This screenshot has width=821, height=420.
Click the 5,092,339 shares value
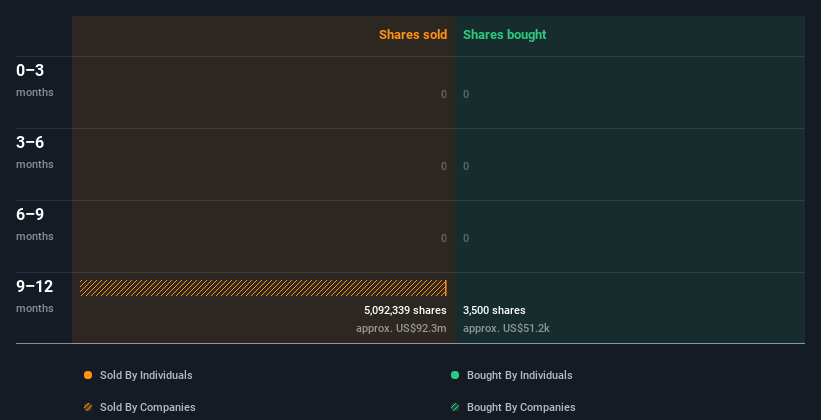click(405, 311)
